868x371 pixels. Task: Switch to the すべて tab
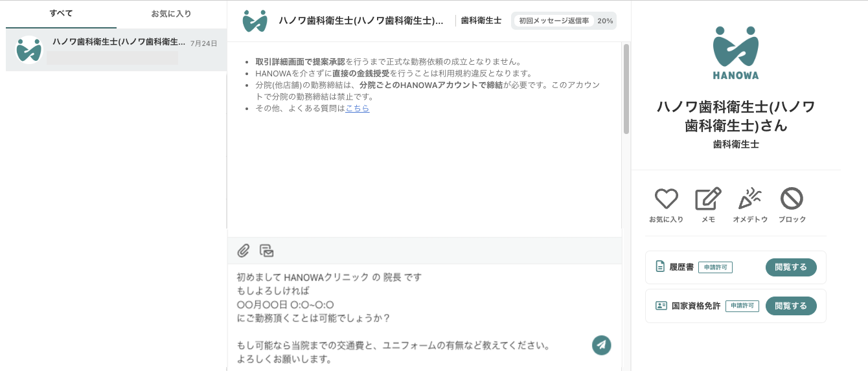click(x=61, y=14)
